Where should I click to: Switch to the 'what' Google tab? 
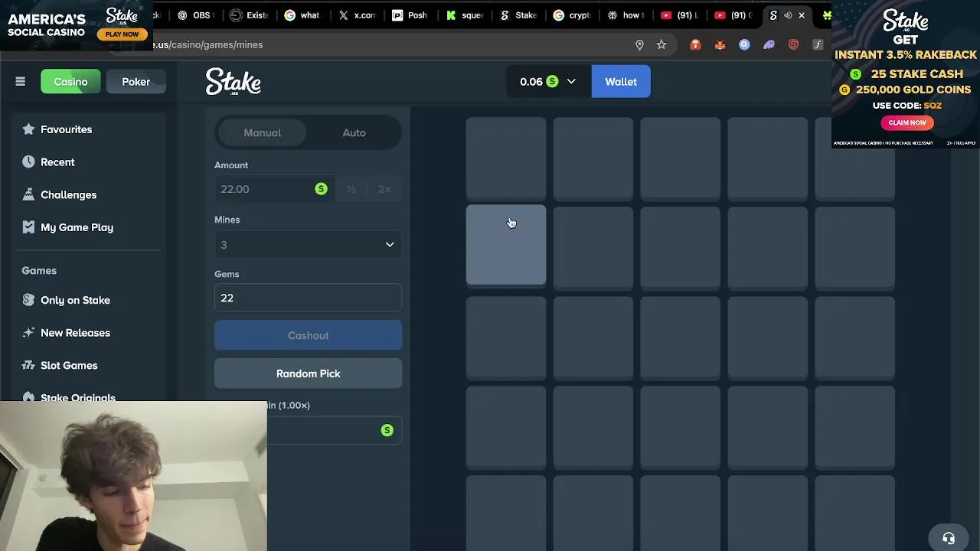click(x=302, y=15)
